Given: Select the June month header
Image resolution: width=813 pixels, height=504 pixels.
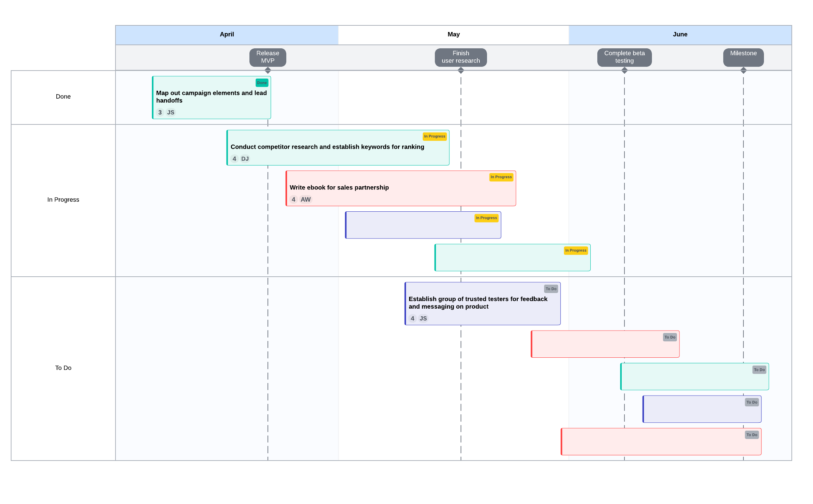Looking at the screenshot, I should point(680,34).
